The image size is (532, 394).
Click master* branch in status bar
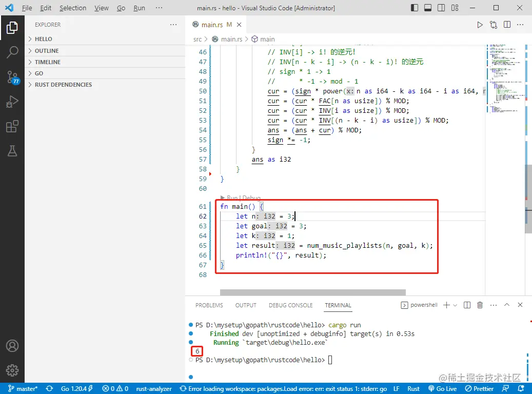coord(23,388)
